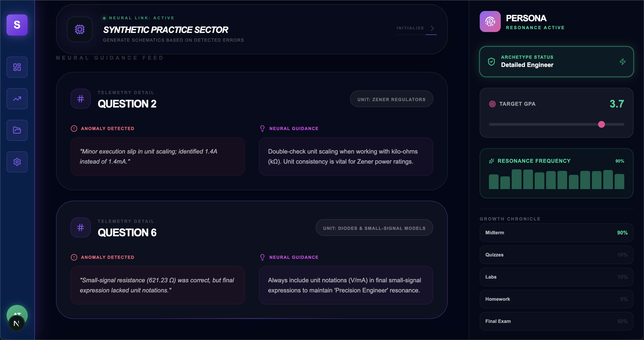644x340 pixels.
Task: Click the Unit: Zener Regulators tag
Action: [x=391, y=99]
